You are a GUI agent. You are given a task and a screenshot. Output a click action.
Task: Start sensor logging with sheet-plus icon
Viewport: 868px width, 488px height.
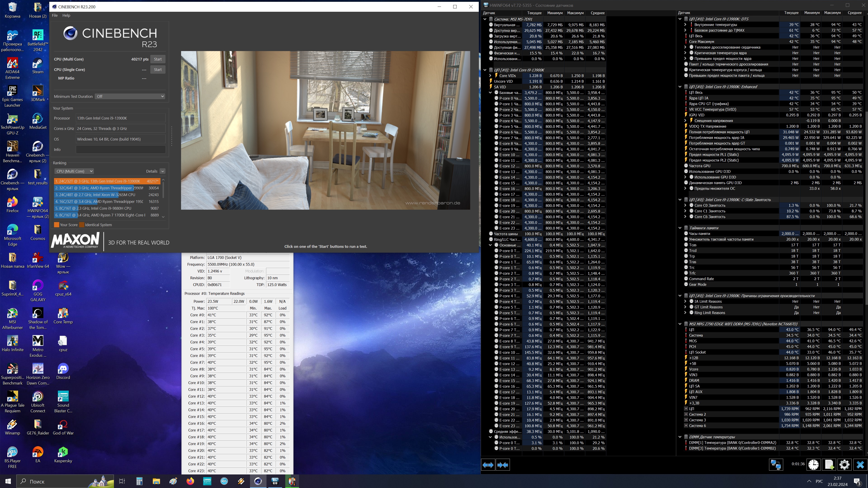tap(829, 465)
